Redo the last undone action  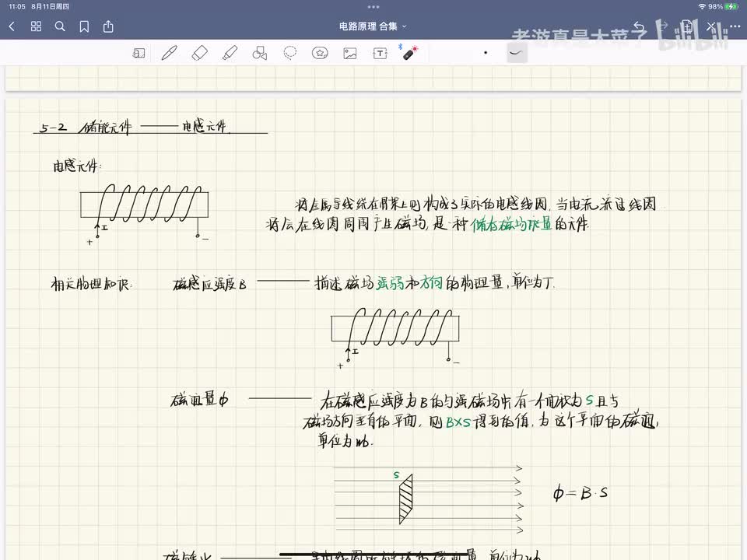point(663,26)
